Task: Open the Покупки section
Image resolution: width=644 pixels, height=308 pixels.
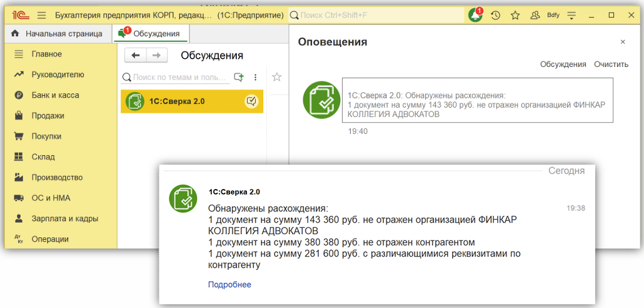Action: click(x=46, y=136)
